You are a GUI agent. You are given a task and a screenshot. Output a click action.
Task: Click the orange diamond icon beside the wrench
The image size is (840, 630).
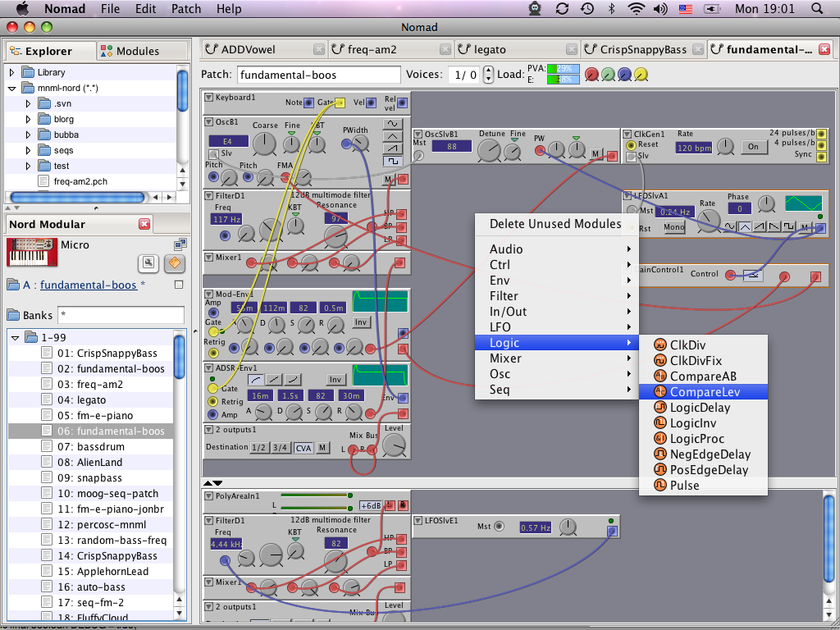pyautogui.click(x=175, y=263)
